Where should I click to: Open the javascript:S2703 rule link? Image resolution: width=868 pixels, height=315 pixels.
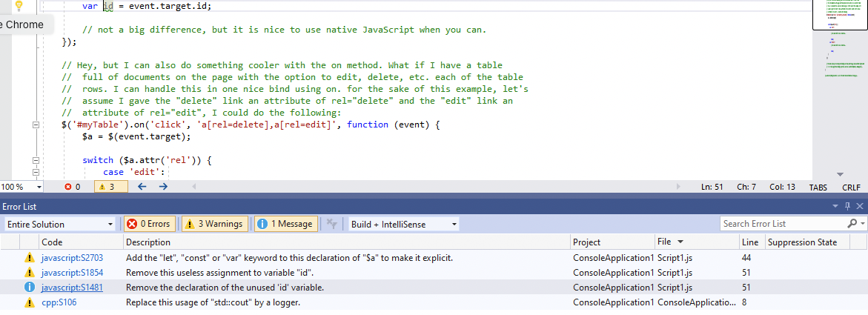(72, 257)
